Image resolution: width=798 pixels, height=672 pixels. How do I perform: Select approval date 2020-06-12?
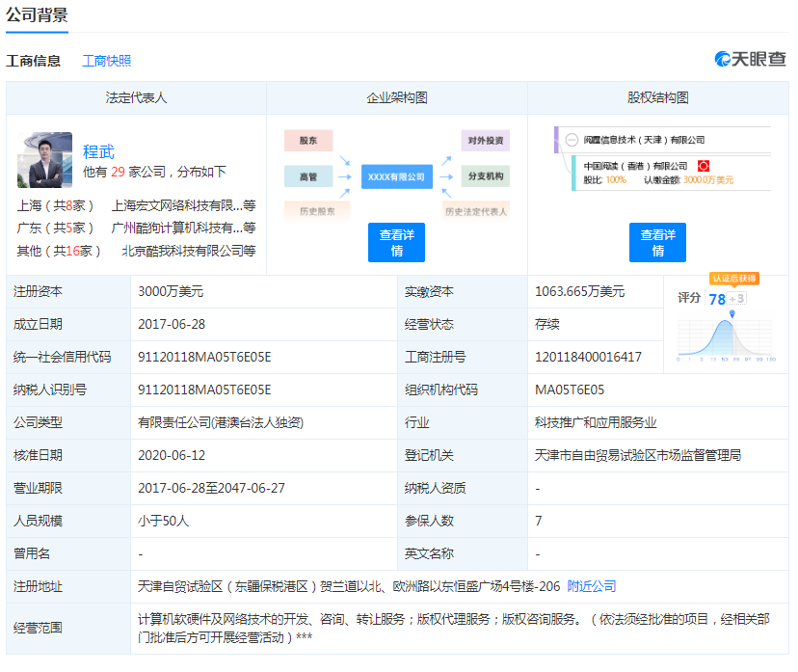click(172, 455)
